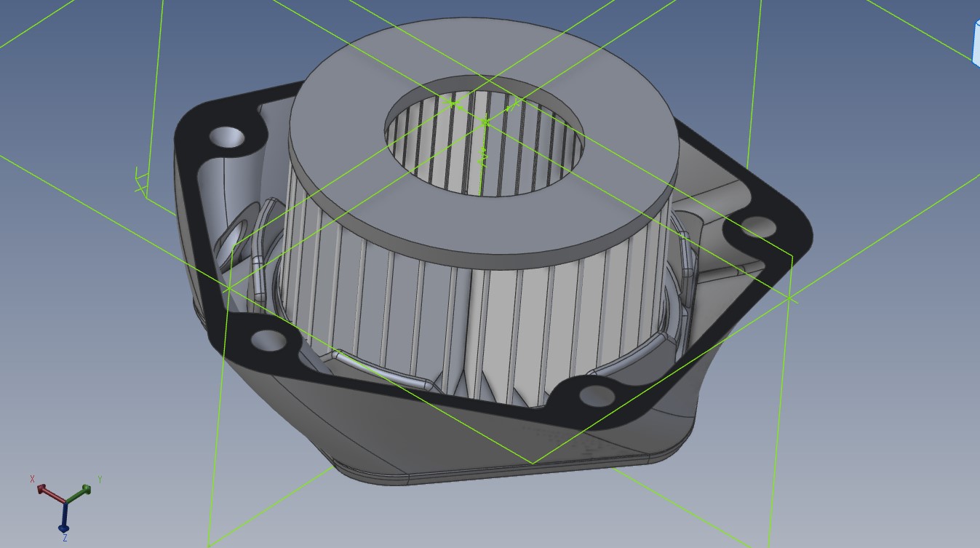Pick the bottom bolt hole on the black flange
Screen dimensions: 980x548
coord(597,396)
